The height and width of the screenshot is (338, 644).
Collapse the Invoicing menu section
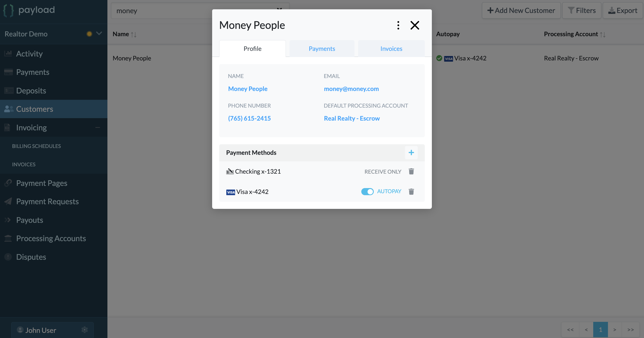97,127
